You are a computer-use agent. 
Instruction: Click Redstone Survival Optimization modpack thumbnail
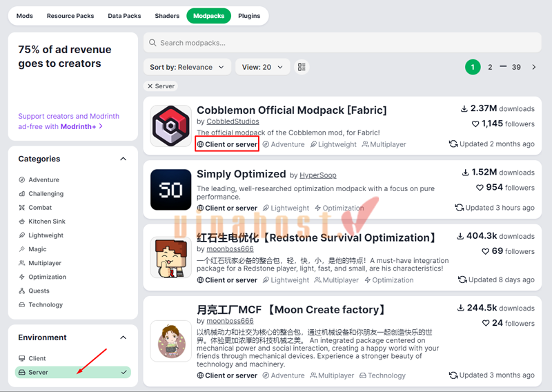[x=170, y=257]
